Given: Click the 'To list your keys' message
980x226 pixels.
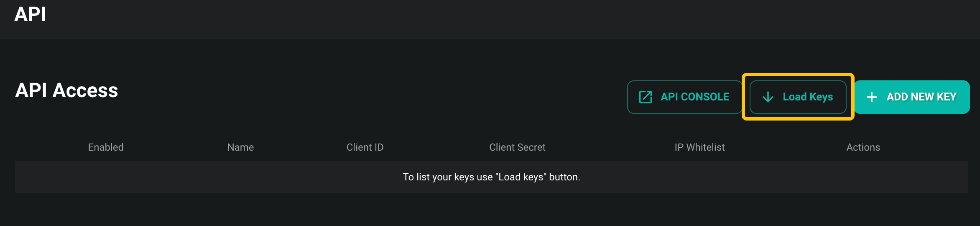Looking at the screenshot, I should (x=447, y=177).
